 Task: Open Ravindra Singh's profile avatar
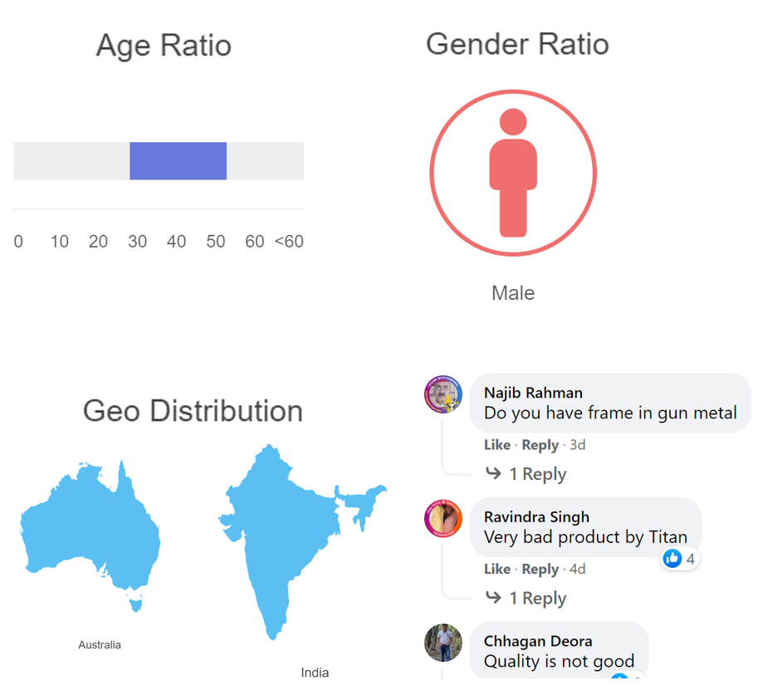[x=443, y=518]
